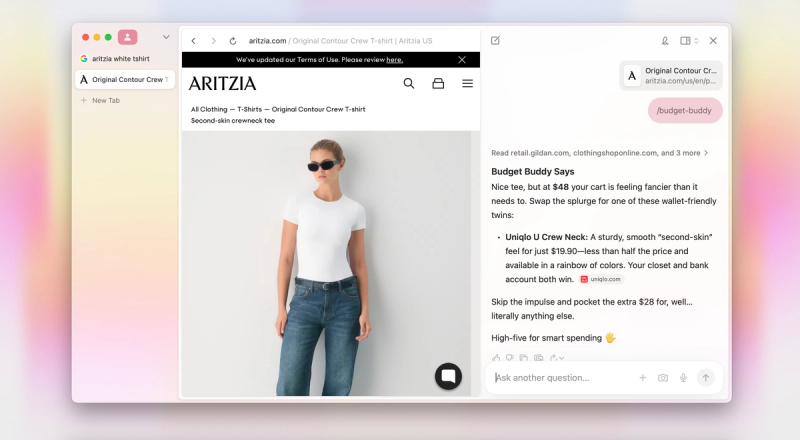The height and width of the screenshot is (440, 800).
Task: Open the chat layout stepper arrows
Action: [x=696, y=41]
